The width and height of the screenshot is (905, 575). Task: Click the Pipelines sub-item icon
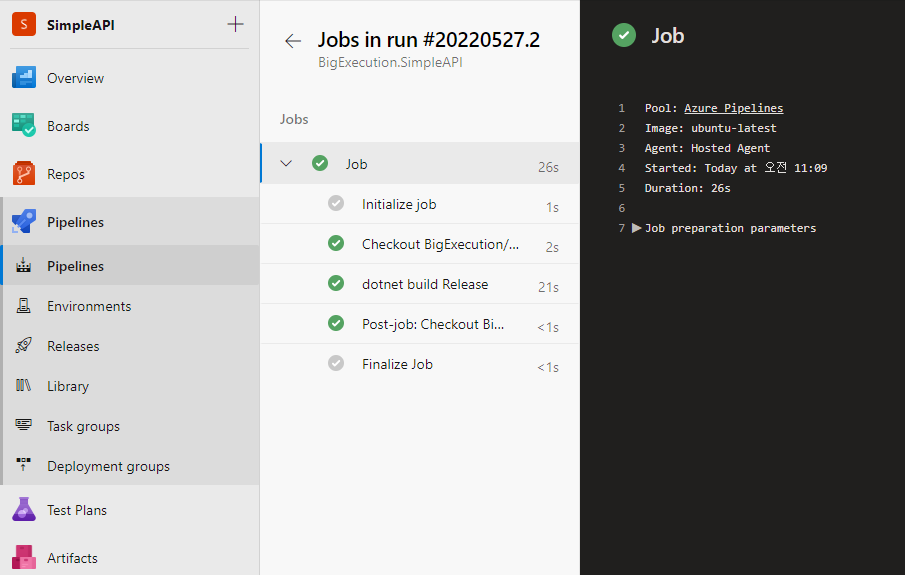(x=24, y=266)
